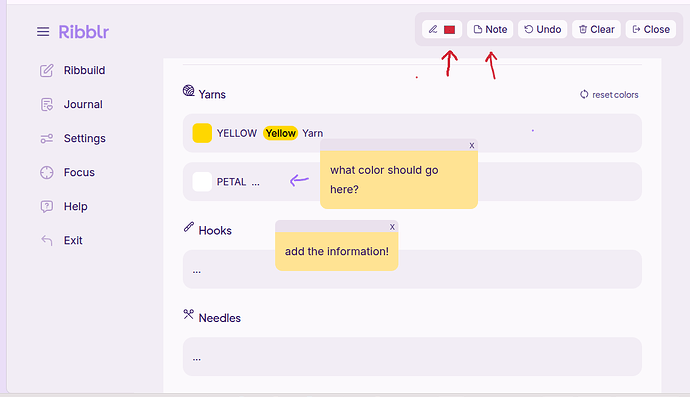Viewport: 690px width, 397px height.
Task: Pick a color for the PETAL swatch
Action: point(202,182)
